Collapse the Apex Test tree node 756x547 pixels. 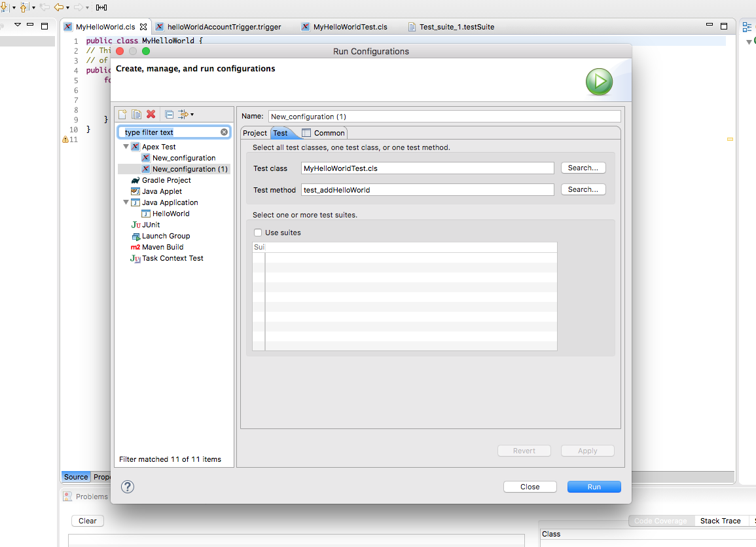tap(126, 147)
